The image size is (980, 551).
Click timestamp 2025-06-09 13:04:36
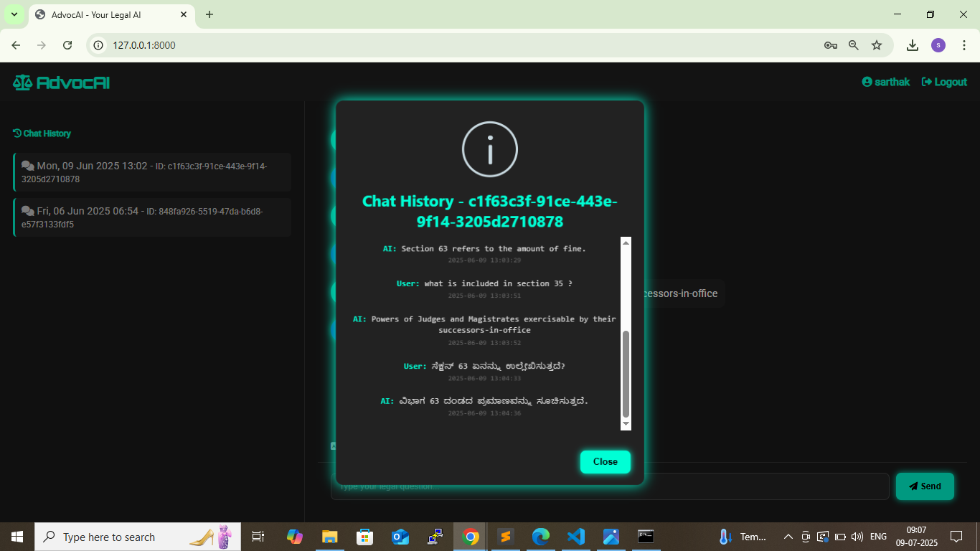(x=484, y=413)
